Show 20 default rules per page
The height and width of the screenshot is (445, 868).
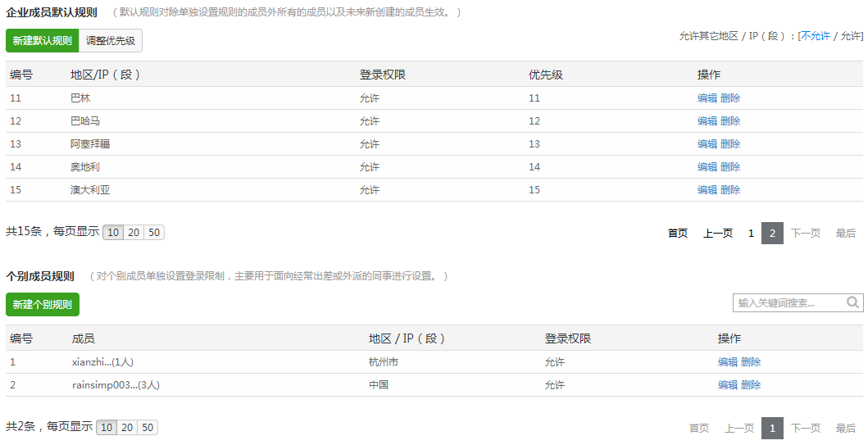(134, 233)
